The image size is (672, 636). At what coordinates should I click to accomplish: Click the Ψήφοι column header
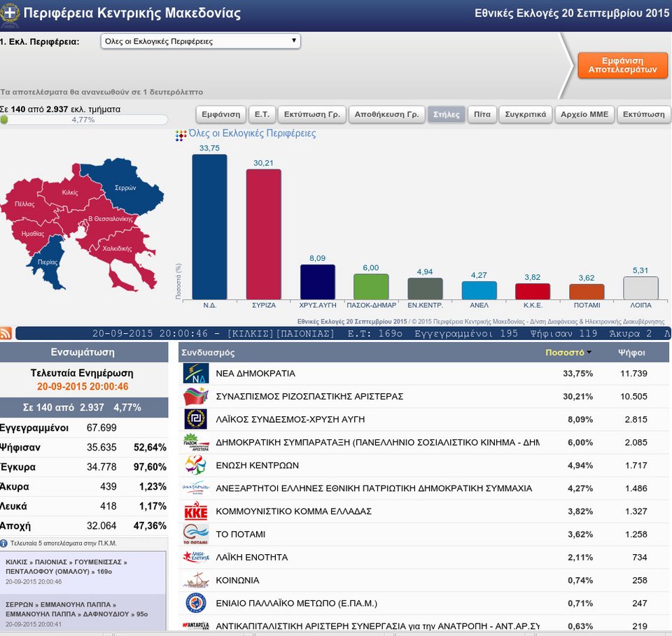[x=631, y=353]
